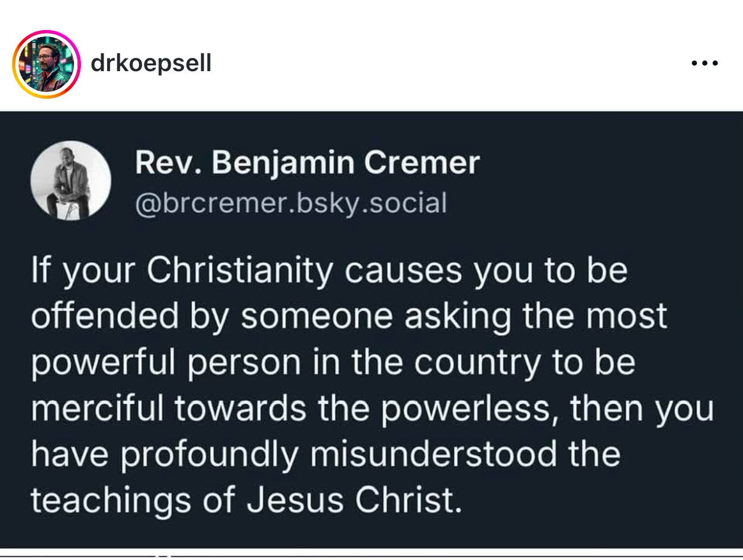
Task: Click the line "teachings of Jesus Christ."
Action: (247, 499)
